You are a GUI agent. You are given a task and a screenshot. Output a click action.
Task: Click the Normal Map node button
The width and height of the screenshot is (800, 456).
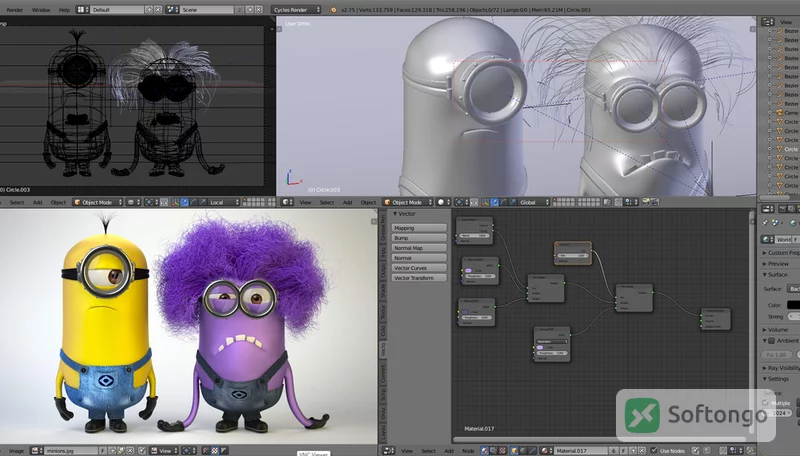pyautogui.click(x=419, y=248)
